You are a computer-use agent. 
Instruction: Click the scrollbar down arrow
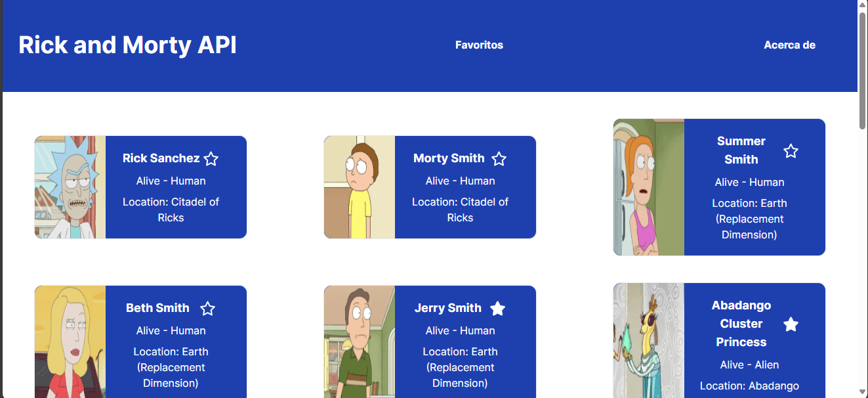pos(863,392)
